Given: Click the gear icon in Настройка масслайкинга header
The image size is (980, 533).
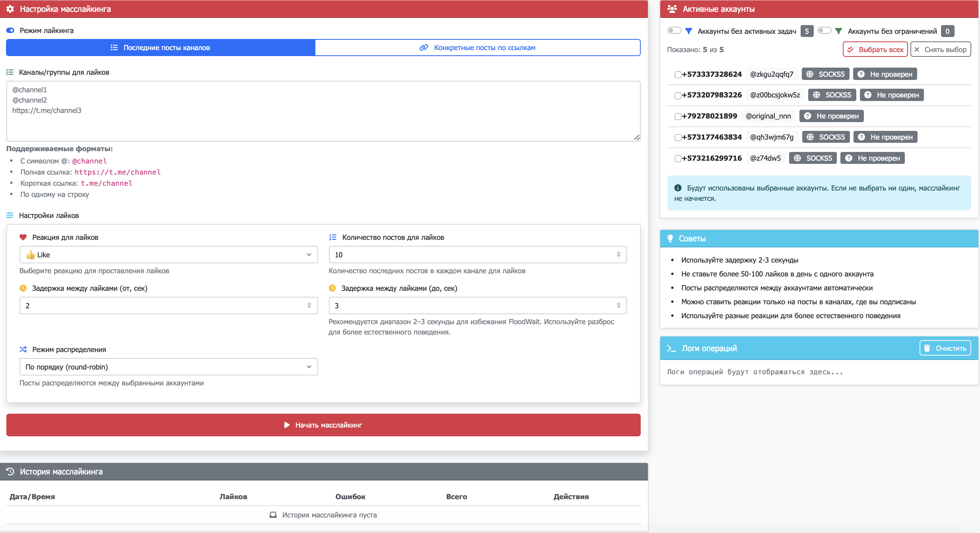Looking at the screenshot, I should pos(10,9).
